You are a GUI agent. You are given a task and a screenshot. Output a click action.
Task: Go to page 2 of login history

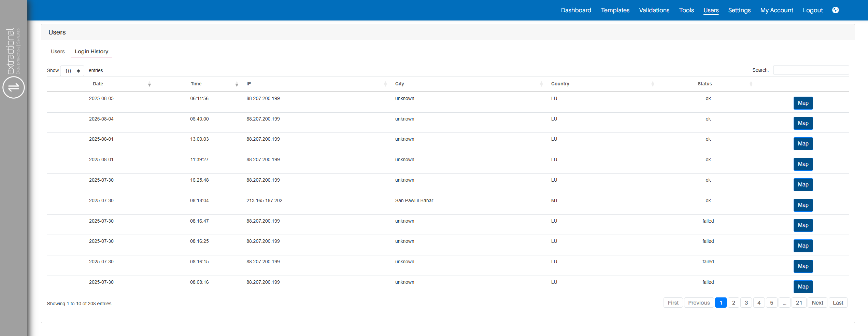coord(734,303)
